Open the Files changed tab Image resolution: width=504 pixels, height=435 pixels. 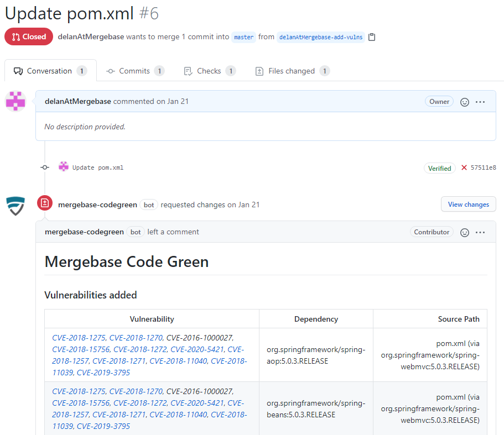[292, 71]
